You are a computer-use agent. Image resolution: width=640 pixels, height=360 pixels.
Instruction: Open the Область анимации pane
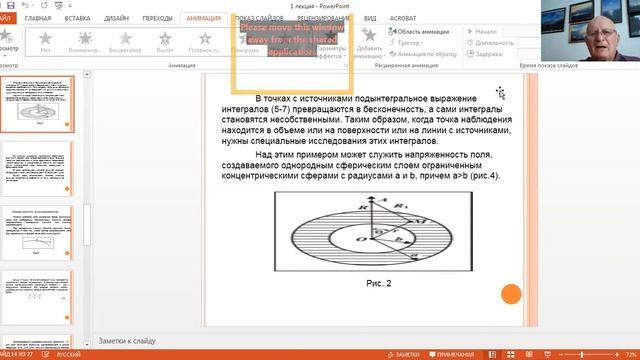point(419,31)
